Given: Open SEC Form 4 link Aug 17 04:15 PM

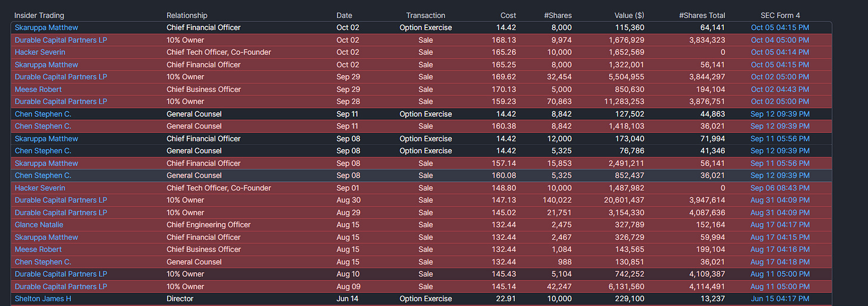Looking at the screenshot, I should tap(780, 237).
